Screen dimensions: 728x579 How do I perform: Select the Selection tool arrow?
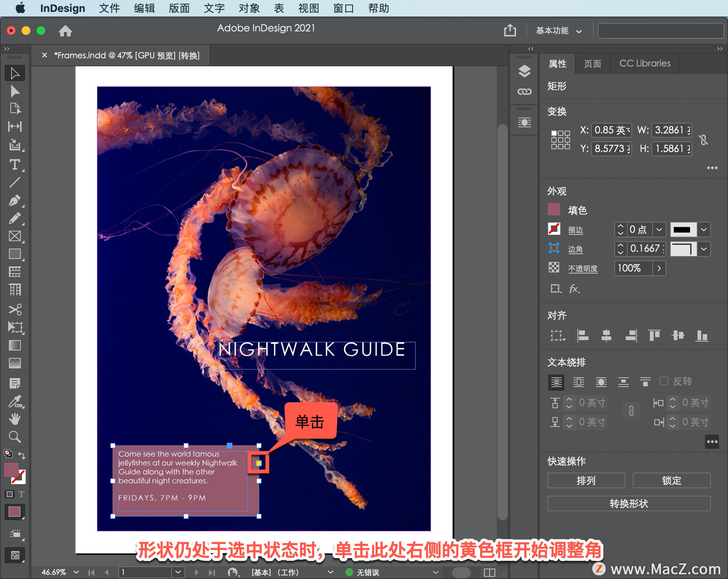tap(15, 73)
